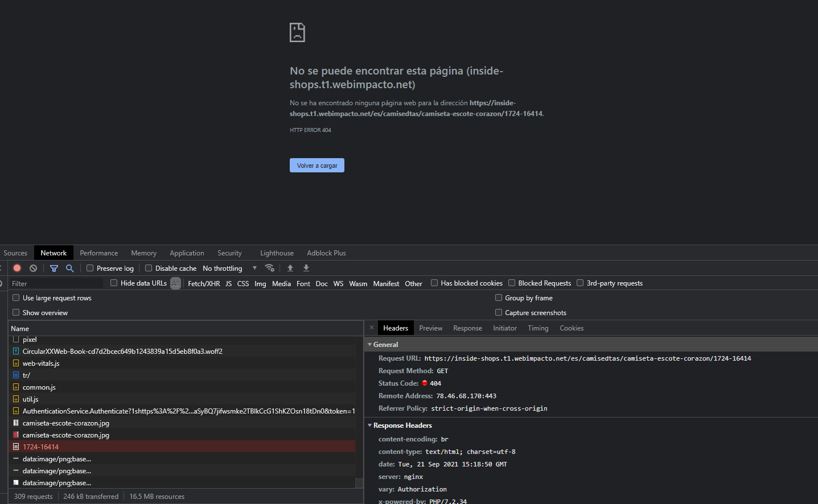Open the Sources tab
Image resolution: width=818 pixels, height=504 pixels.
[15, 253]
